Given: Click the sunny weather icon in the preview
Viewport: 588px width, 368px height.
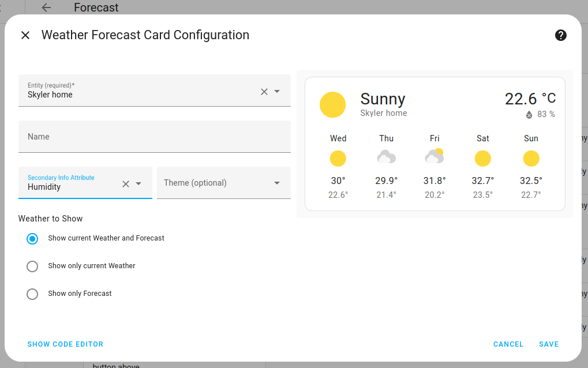Looking at the screenshot, I should click(x=333, y=105).
